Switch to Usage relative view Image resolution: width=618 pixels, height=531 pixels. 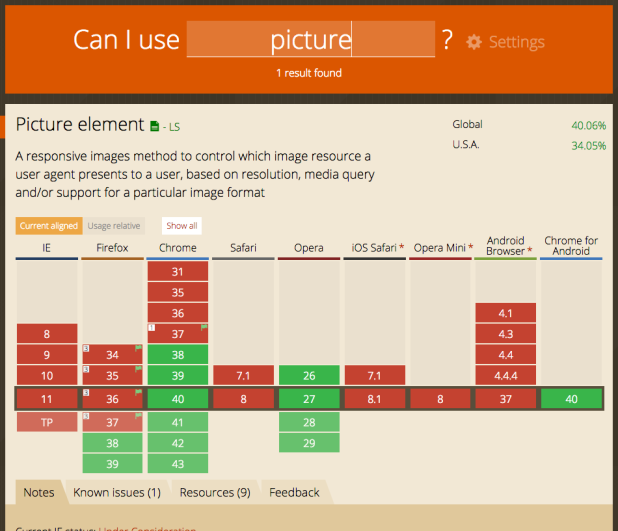point(113,226)
